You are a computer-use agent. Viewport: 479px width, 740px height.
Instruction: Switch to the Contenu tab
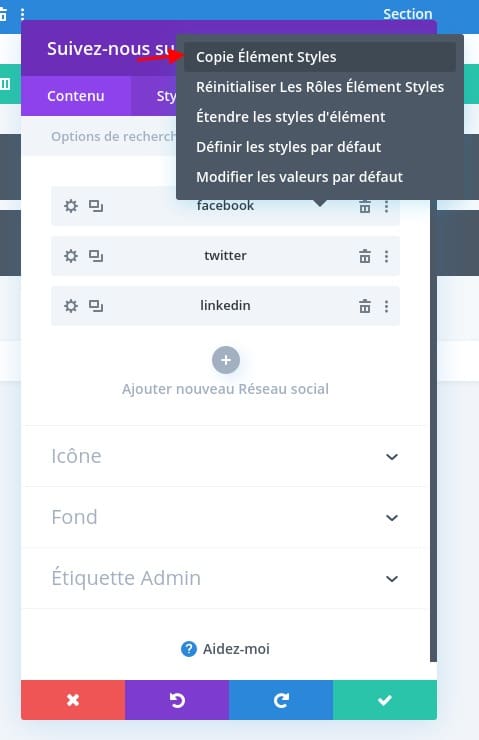point(76,96)
